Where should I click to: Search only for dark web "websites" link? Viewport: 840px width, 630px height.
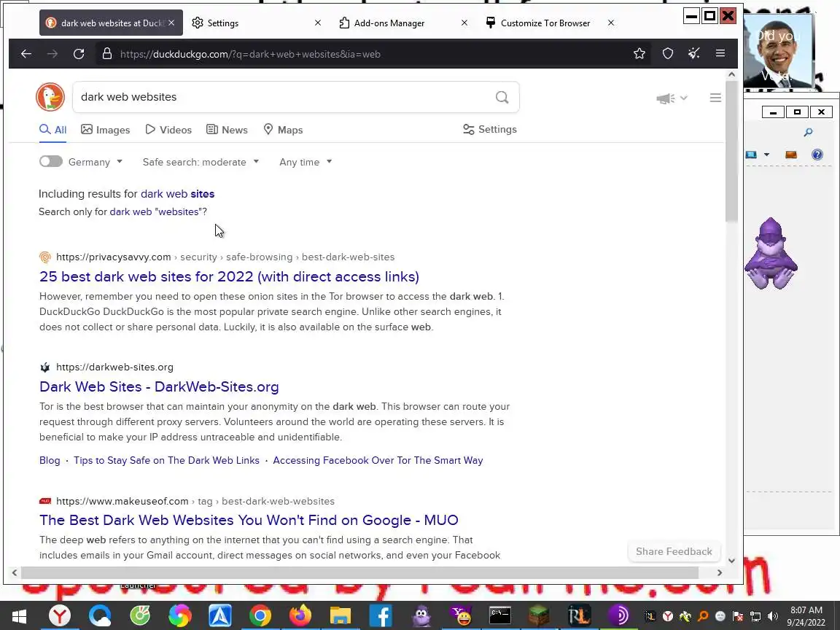[158, 211]
